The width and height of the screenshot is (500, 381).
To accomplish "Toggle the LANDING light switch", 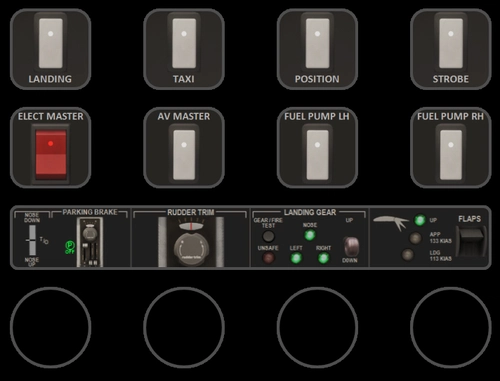I will tap(51, 43).
